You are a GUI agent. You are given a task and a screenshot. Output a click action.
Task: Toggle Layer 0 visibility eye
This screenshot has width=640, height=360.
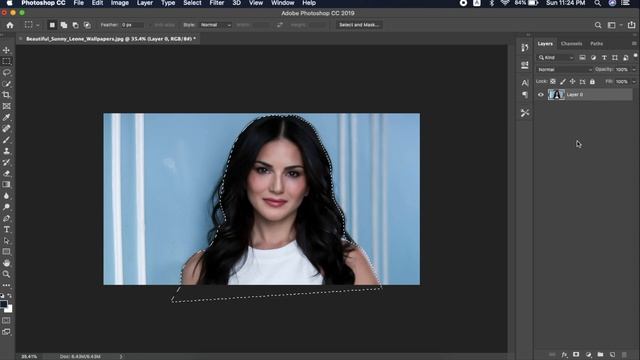[x=541, y=95]
